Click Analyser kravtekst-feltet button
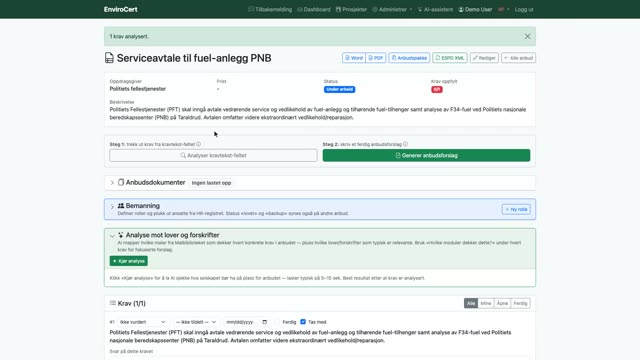 [x=213, y=156]
